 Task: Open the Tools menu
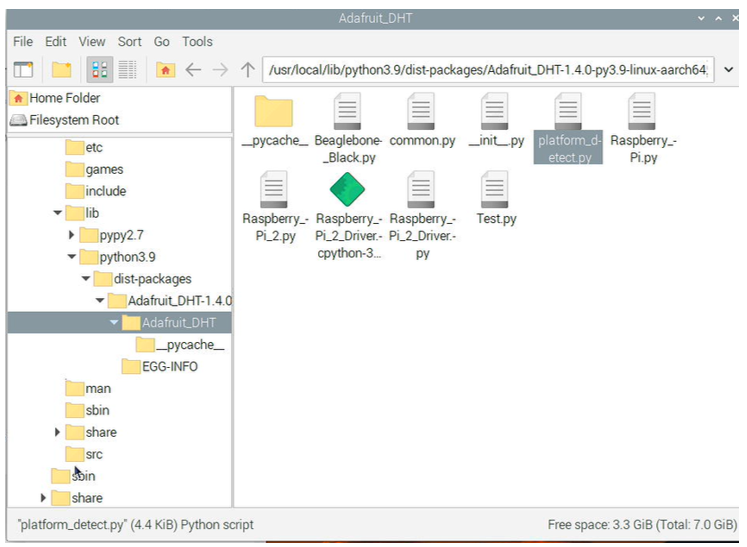pos(197,42)
